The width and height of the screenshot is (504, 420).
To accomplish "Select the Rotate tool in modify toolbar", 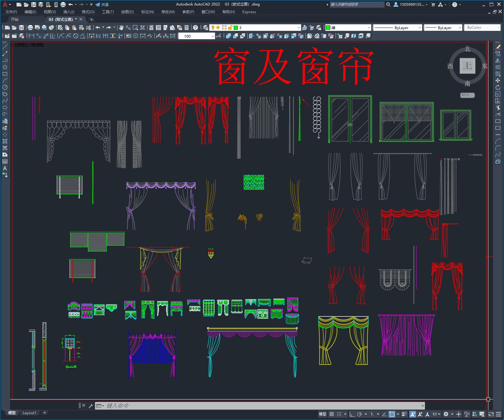I will (498, 87).
